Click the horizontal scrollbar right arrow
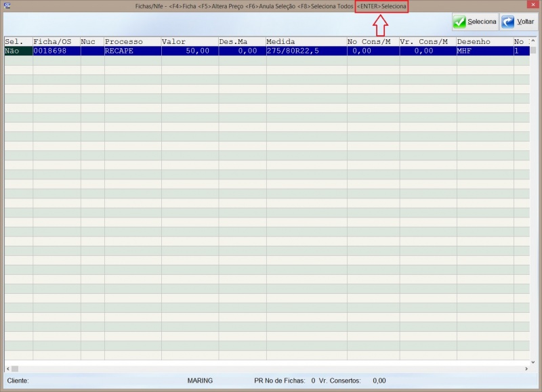 pyautogui.click(x=524, y=368)
